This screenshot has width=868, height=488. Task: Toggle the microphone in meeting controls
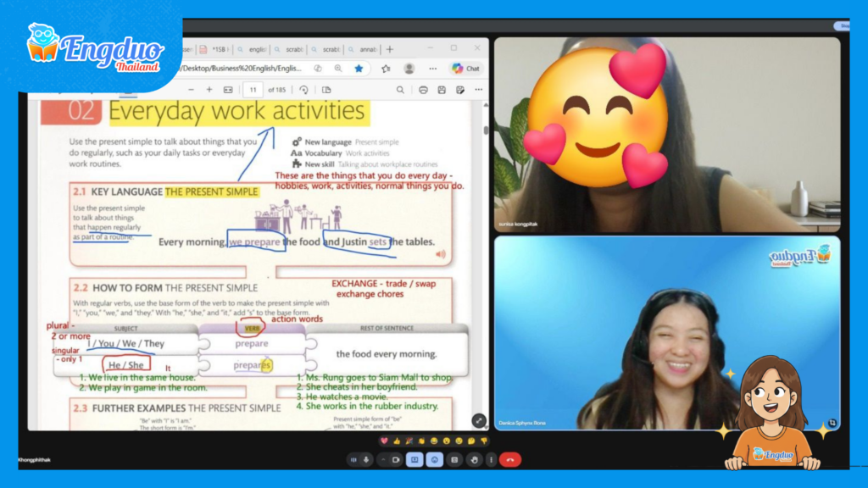[x=366, y=460]
